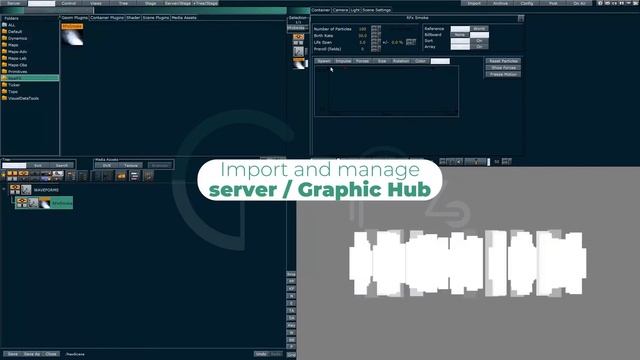Select the Ticker folder
The height and width of the screenshot is (360, 640).
pos(14,85)
